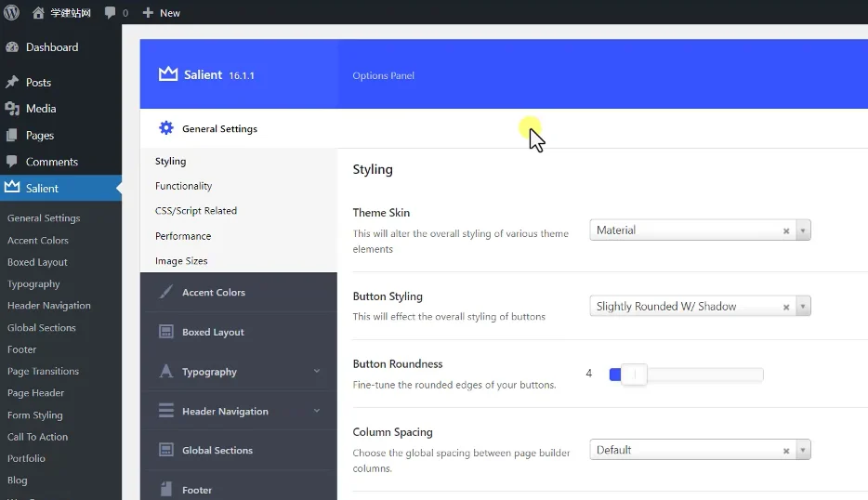Clear the Column Spacing selection
This screenshot has height=500, width=868.
(786, 451)
